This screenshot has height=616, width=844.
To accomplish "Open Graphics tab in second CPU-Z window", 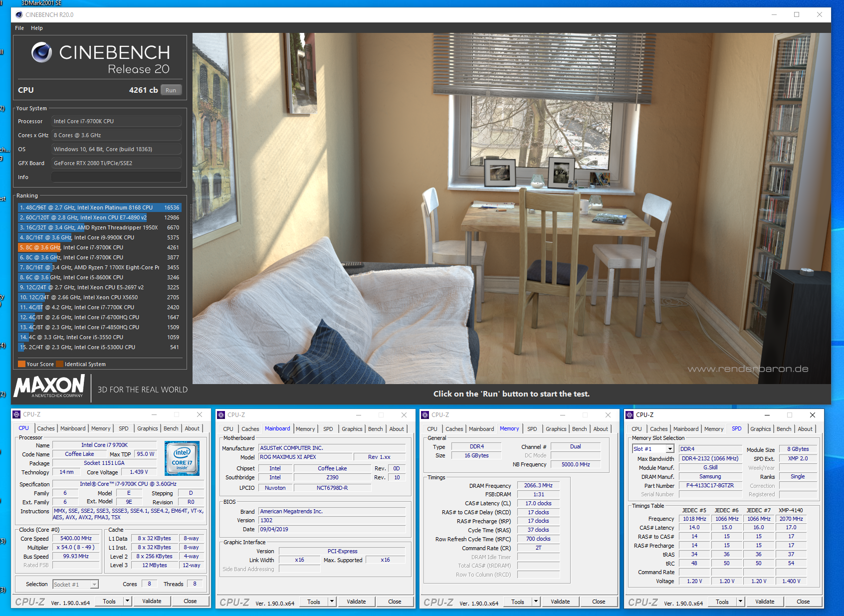I will coord(352,429).
